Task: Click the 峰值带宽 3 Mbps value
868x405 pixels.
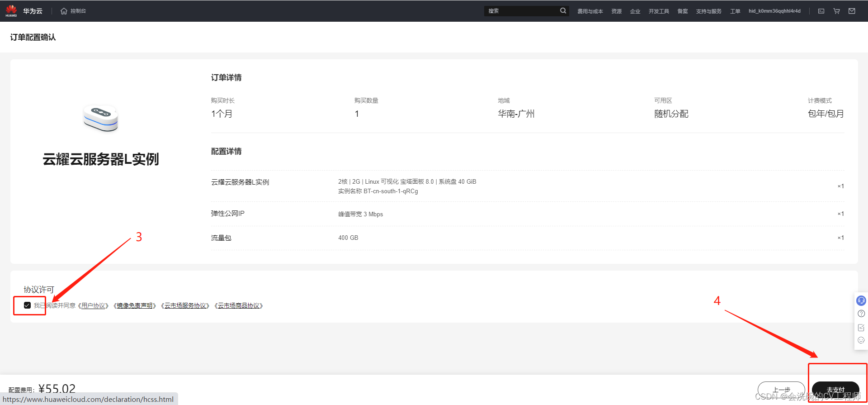Action: point(360,214)
